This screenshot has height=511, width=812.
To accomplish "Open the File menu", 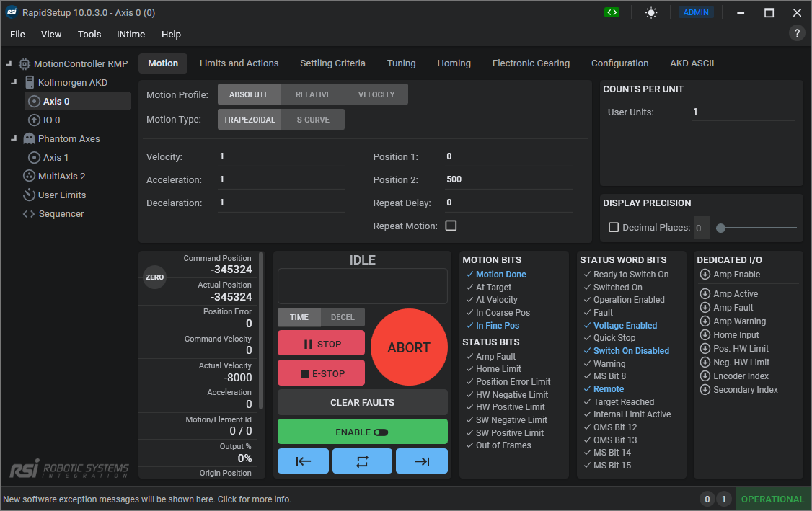I will click(17, 34).
